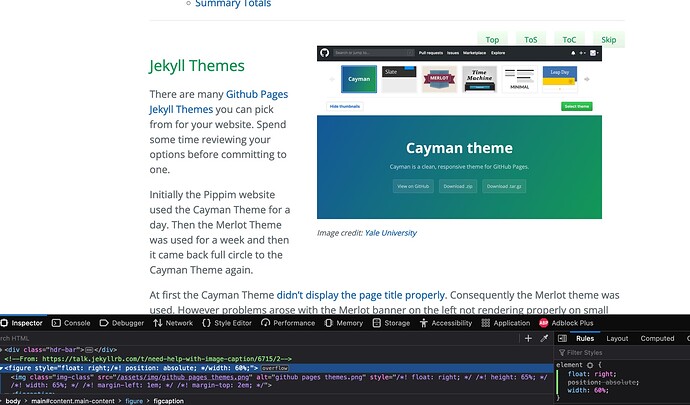This screenshot has width=690, height=405.
Task: Toggle the float: right declaration
Action: (592, 374)
